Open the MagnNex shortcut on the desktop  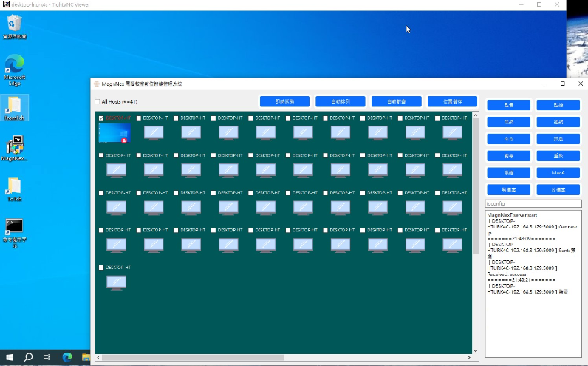14,145
